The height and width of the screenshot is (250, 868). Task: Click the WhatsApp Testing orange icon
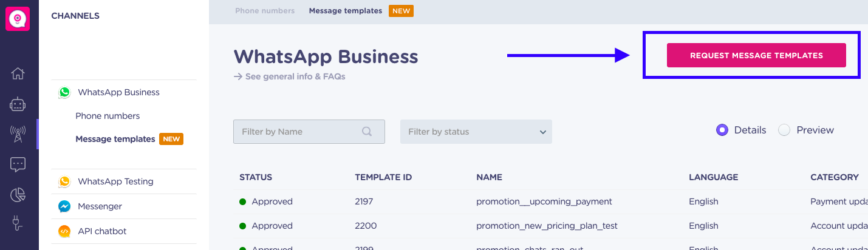pos(64,181)
